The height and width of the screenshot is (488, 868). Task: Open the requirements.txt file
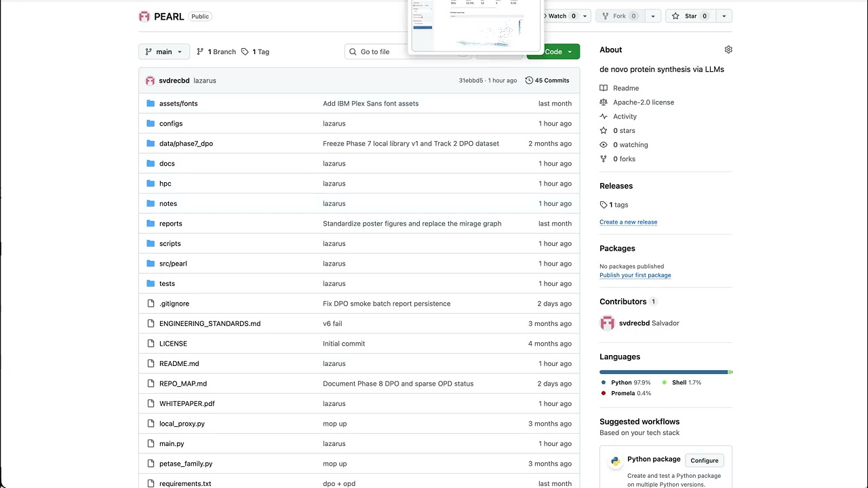[x=185, y=484]
